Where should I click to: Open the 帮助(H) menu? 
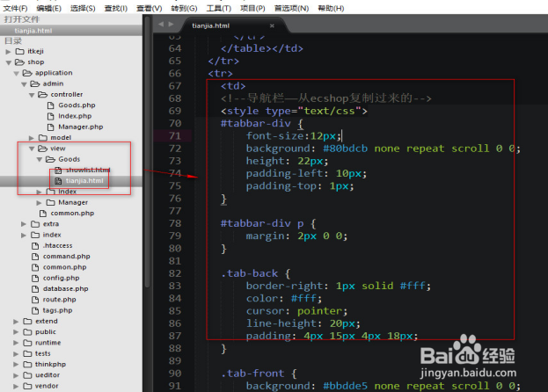[331, 8]
